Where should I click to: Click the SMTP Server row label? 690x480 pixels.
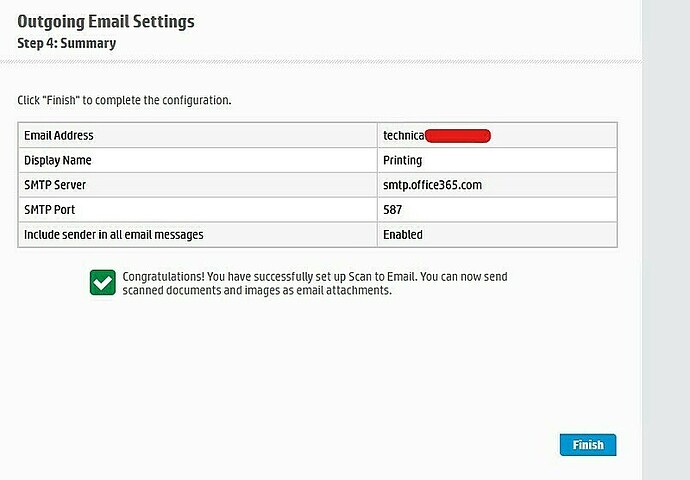(x=55, y=185)
